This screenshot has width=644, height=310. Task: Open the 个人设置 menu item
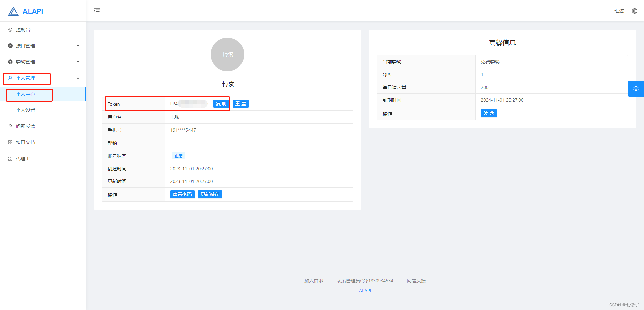[25, 110]
